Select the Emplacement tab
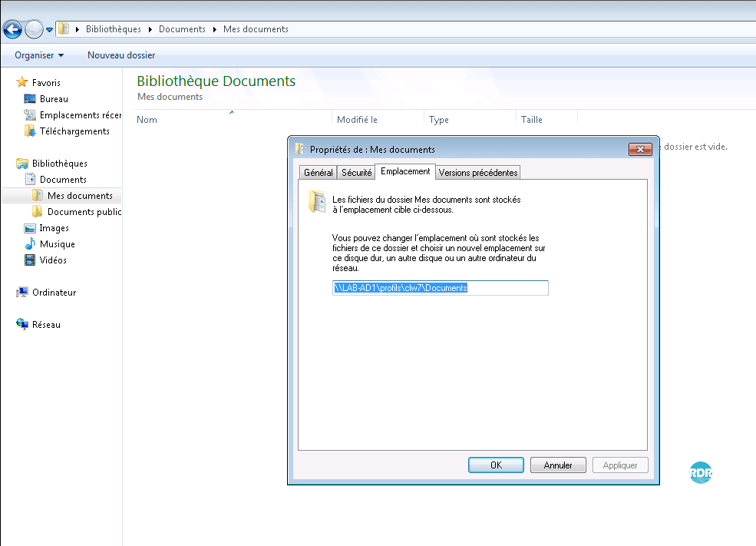756x546 pixels. tap(405, 171)
